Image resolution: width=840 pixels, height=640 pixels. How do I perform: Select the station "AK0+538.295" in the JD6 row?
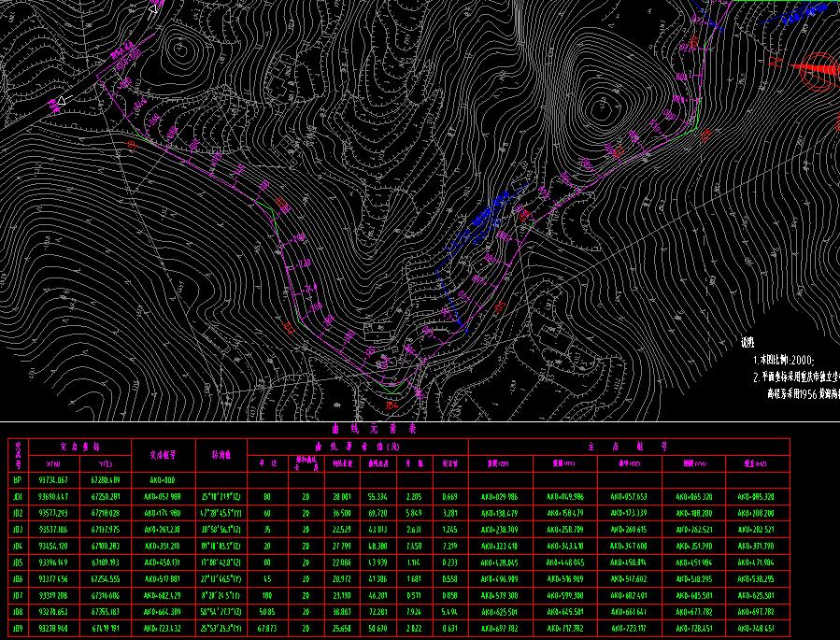[x=756, y=579]
